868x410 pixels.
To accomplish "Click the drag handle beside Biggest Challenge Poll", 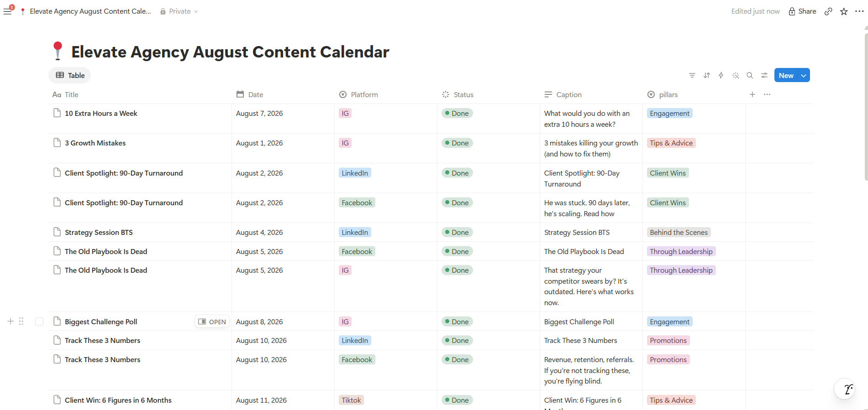I will (21, 322).
